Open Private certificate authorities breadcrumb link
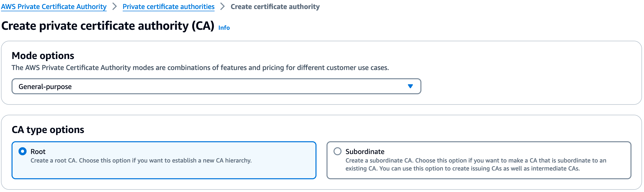 pos(169,6)
